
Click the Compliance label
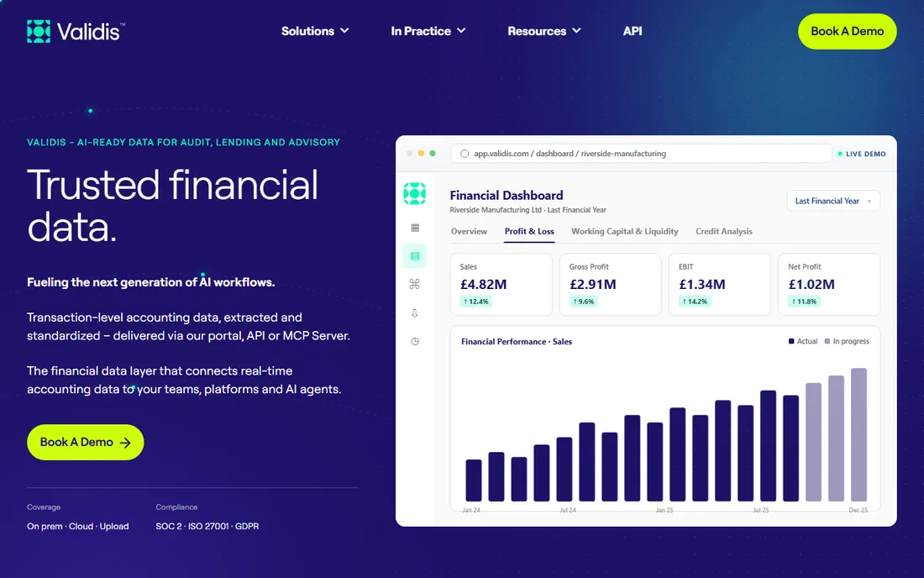pyautogui.click(x=176, y=507)
